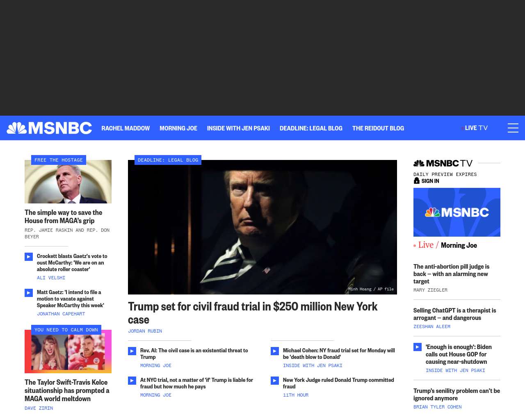Play the MSNBC live video preview
Image resolution: width=525 pixels, height=420 pixels.
click(x=457, y=212)
